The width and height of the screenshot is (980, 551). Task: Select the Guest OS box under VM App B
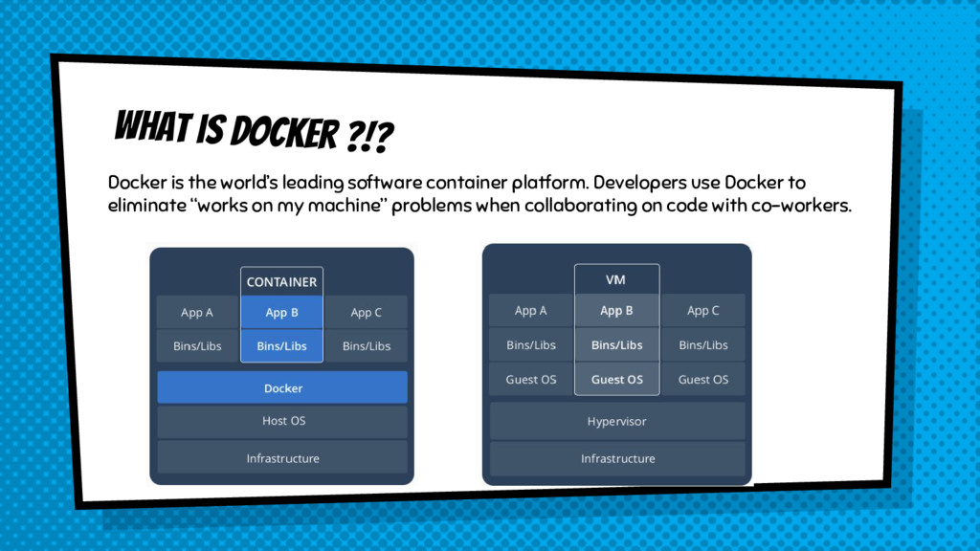pyautogui.click(x=616, y=379)
